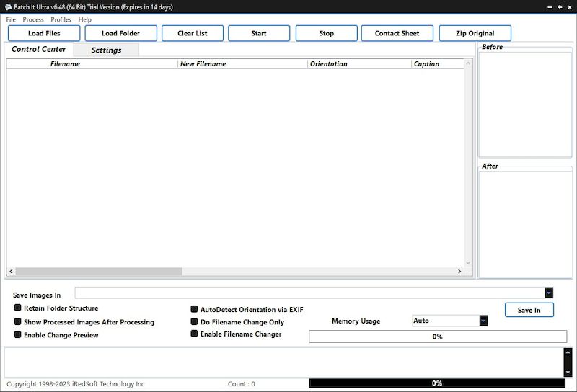Screen dimensions: 577x392
Task: Expand the Save Images In dropdown arrow
Action: pyautogui.click(x=549, y=293)
